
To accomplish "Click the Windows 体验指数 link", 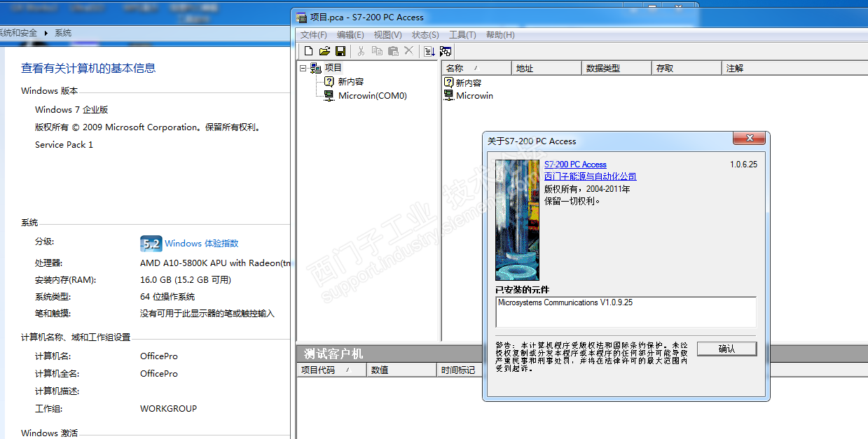I will (202, 244).
